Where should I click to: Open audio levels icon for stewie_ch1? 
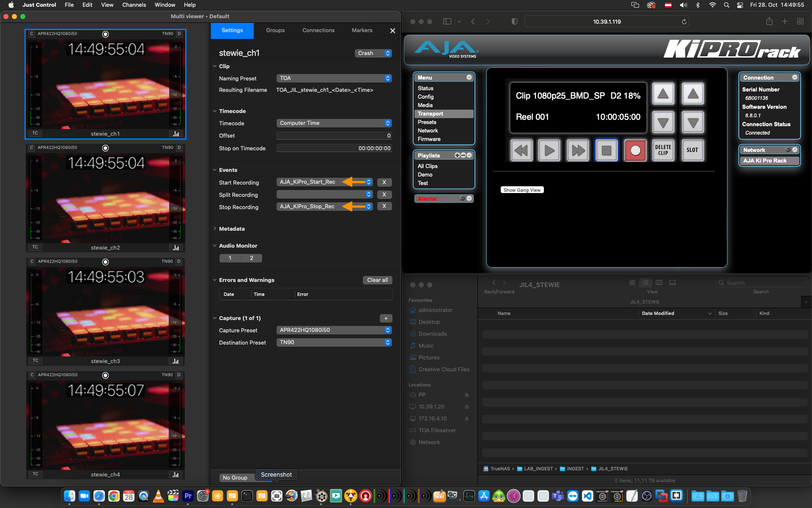click(x=176, y=134)
